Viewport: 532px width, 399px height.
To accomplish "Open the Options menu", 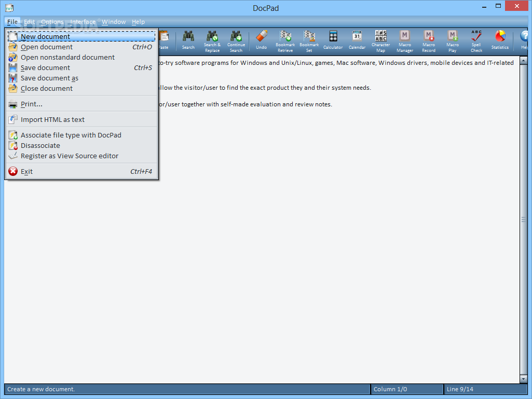I will 52,22.
